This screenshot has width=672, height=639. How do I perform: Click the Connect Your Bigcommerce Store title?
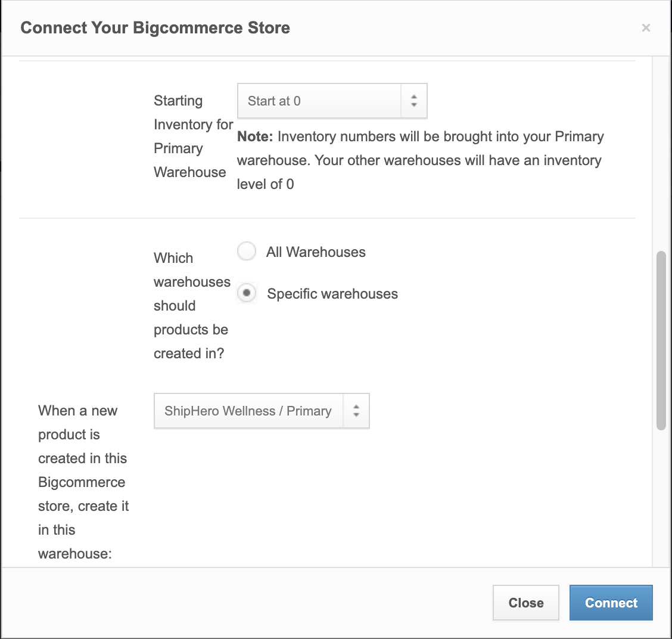(155, 28)
